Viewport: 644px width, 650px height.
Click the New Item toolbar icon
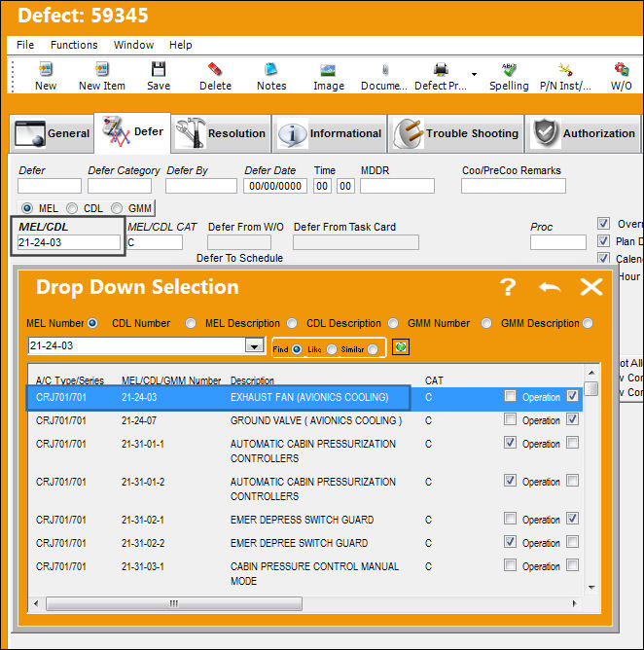[102, 69]
